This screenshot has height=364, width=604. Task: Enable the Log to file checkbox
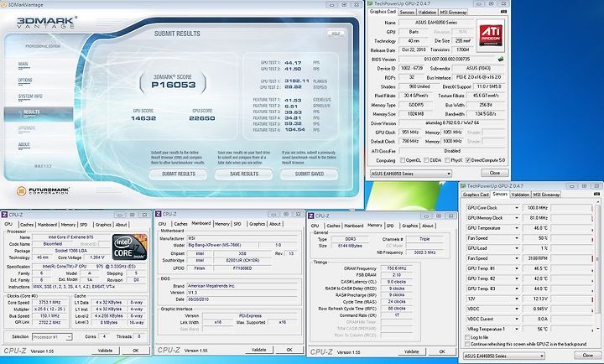[467, 337]
